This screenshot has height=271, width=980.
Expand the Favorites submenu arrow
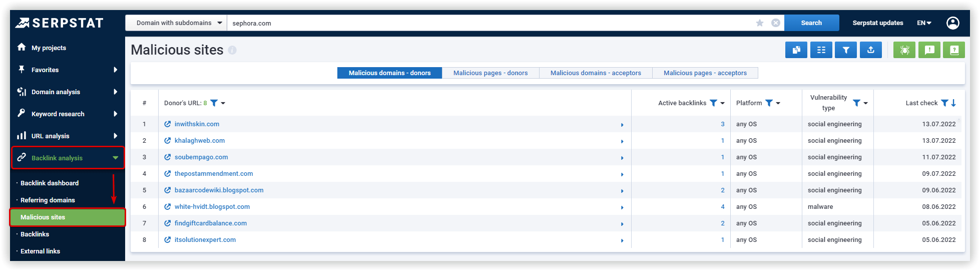(x=116, y=70)
